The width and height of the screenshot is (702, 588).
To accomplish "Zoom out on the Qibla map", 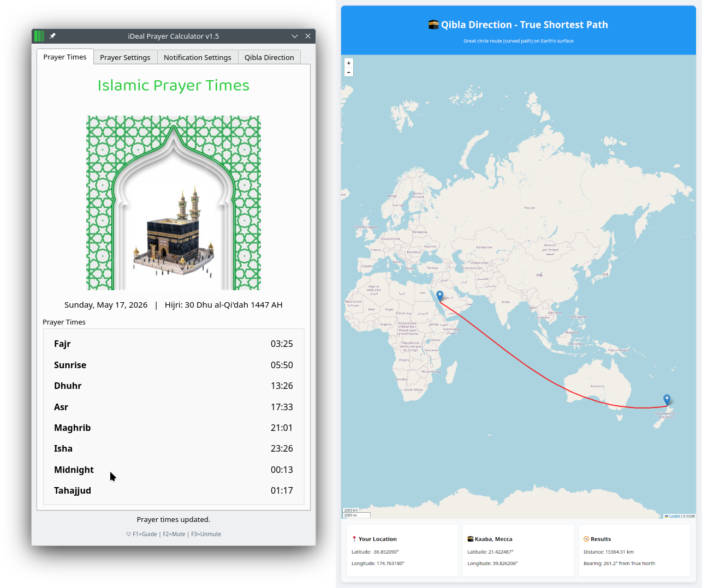I will click(349, 72).
